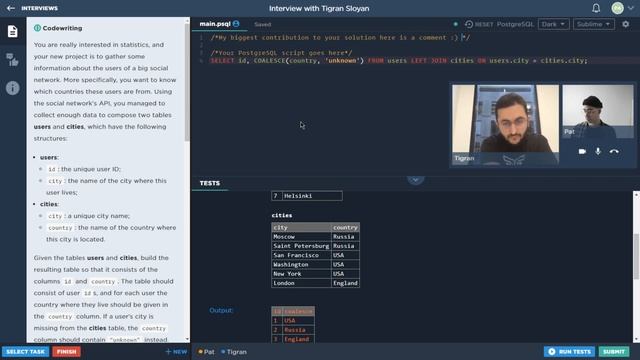Open the task description document icon
Viewport: 640px width, 360px height.
[13, 31]
